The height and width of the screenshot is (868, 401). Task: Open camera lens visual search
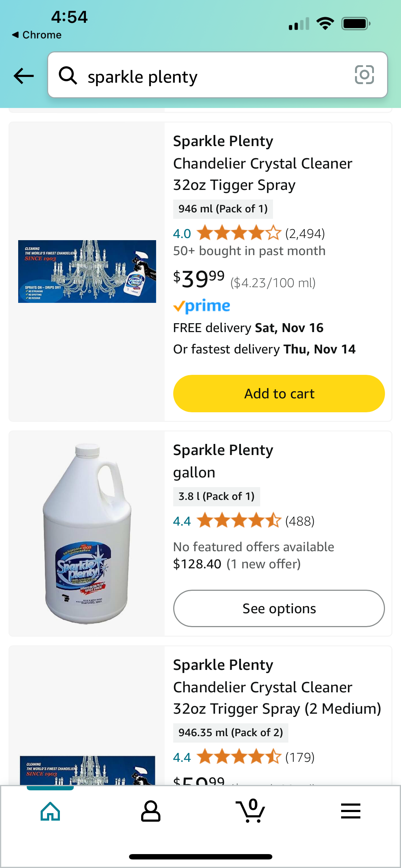point(364,75)
